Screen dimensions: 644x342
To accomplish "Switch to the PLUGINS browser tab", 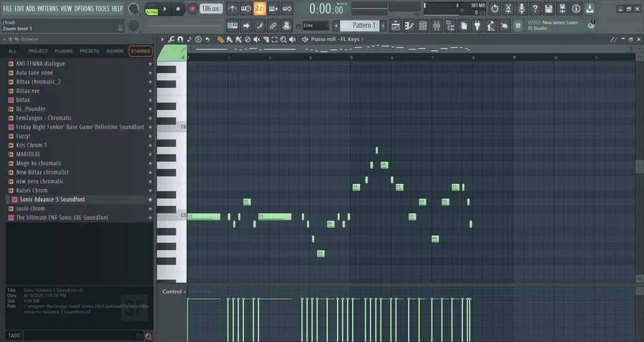I will 64,52.
